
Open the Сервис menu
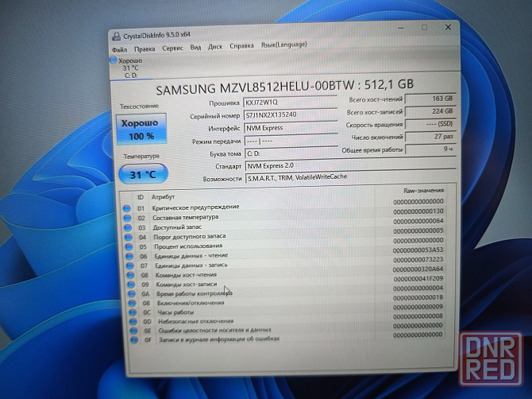point(172,48)
